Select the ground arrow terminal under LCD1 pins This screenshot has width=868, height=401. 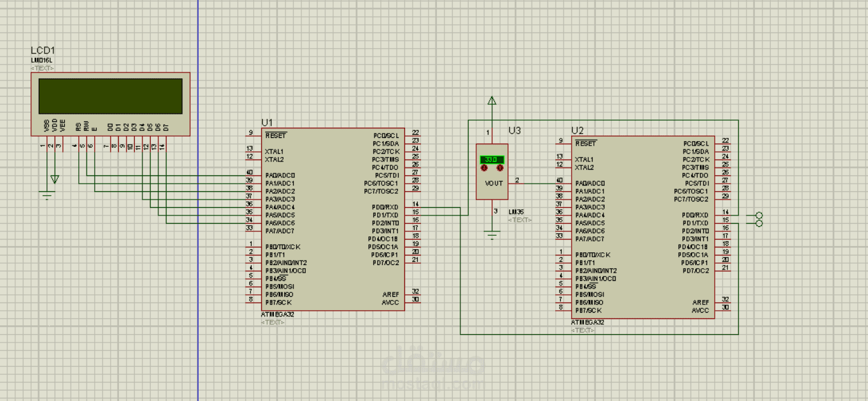55,180
